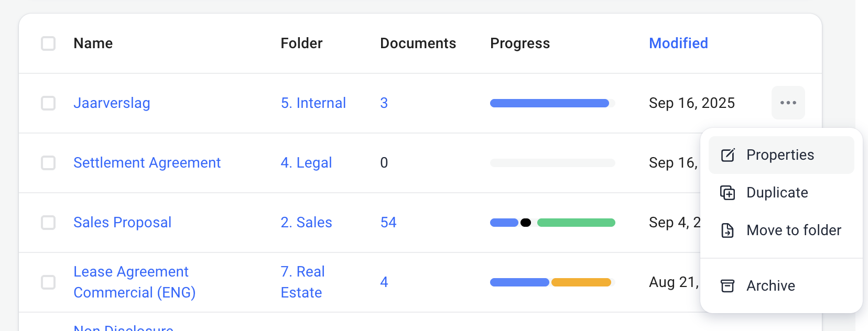Open the Settlement Agreement link
This screenshot has height=331, width=868.
click(x=147, y=163)
